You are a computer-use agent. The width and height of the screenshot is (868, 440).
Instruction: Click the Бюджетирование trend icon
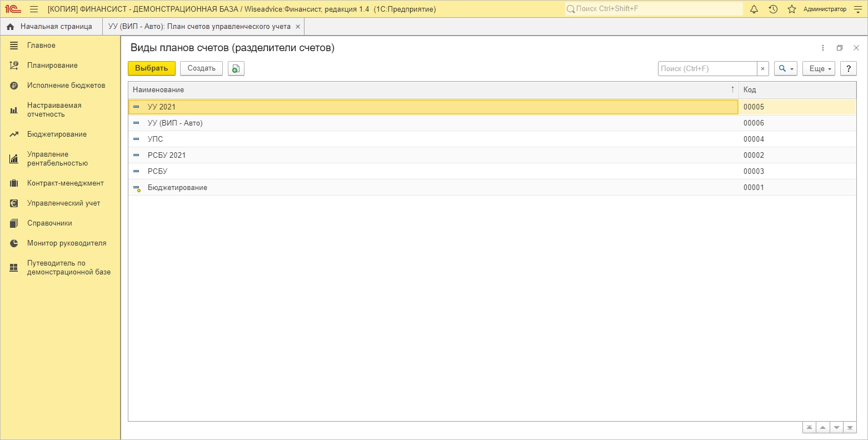click(x=14, y=134)
